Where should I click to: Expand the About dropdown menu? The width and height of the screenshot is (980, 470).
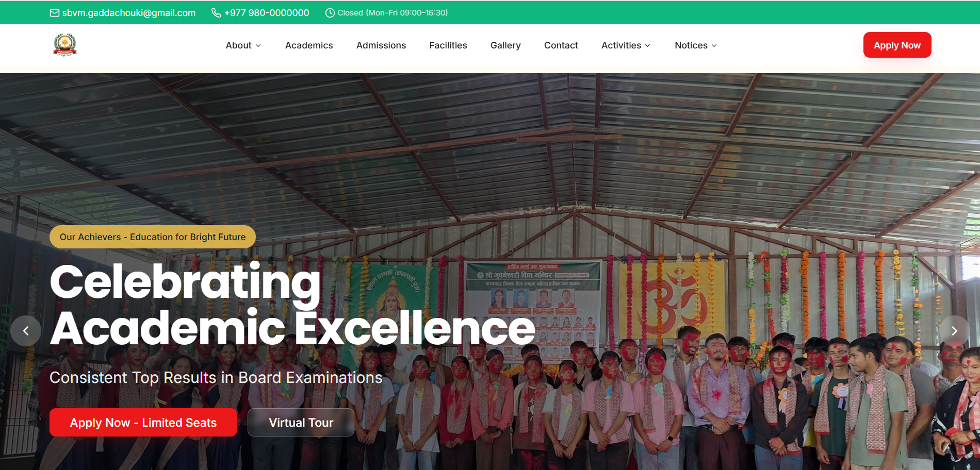tap(243, 45)
